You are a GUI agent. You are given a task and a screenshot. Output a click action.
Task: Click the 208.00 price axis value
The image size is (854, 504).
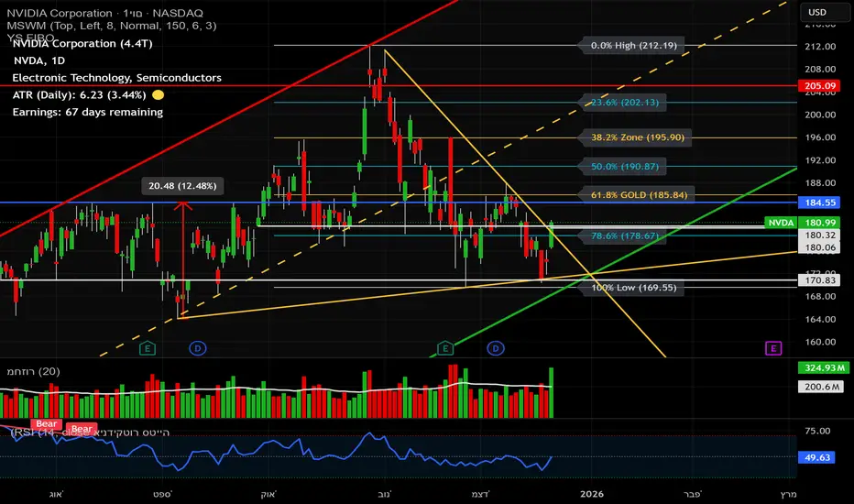(820, 70)
